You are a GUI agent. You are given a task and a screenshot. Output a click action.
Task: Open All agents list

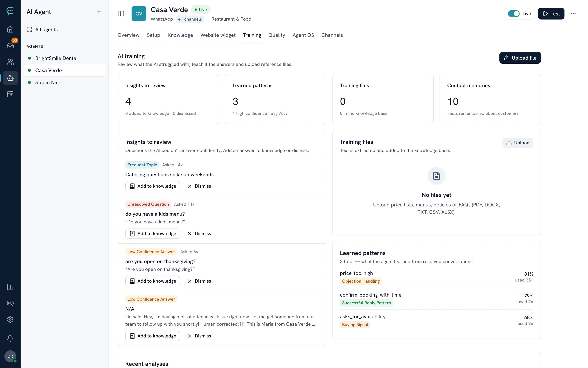point(64,29)
